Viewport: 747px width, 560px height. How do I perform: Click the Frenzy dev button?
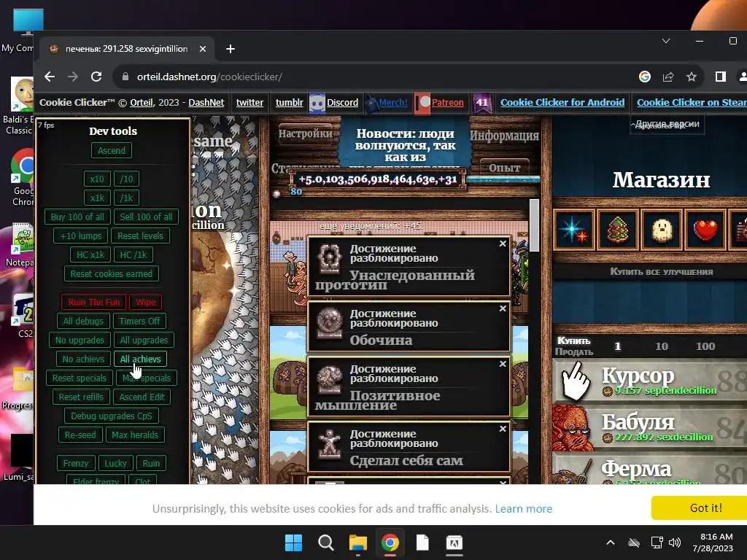pos(76,463)
